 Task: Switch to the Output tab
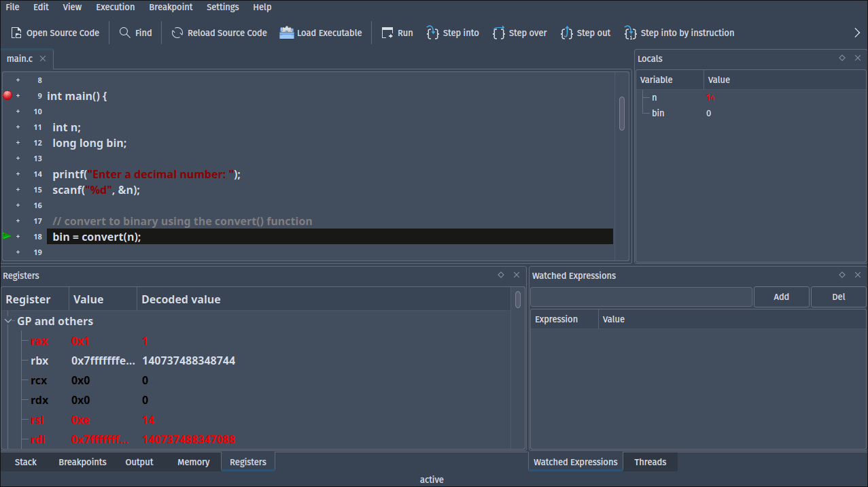(139, 462)
